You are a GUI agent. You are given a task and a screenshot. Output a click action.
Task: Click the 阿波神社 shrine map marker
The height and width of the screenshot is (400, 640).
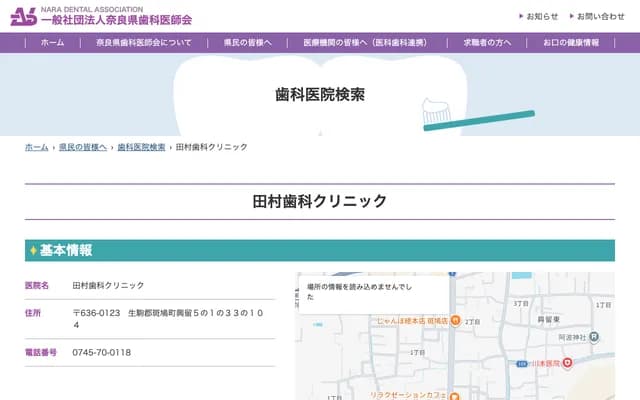point(594,338)
